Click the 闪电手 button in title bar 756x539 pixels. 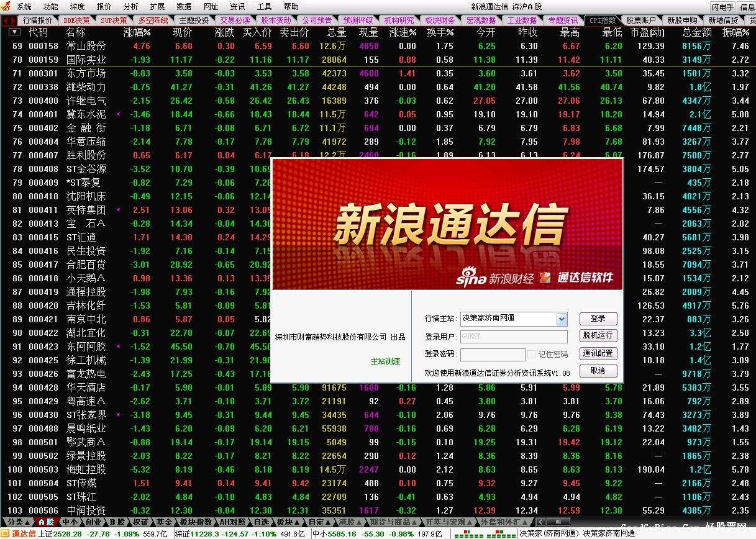[722, 7]
